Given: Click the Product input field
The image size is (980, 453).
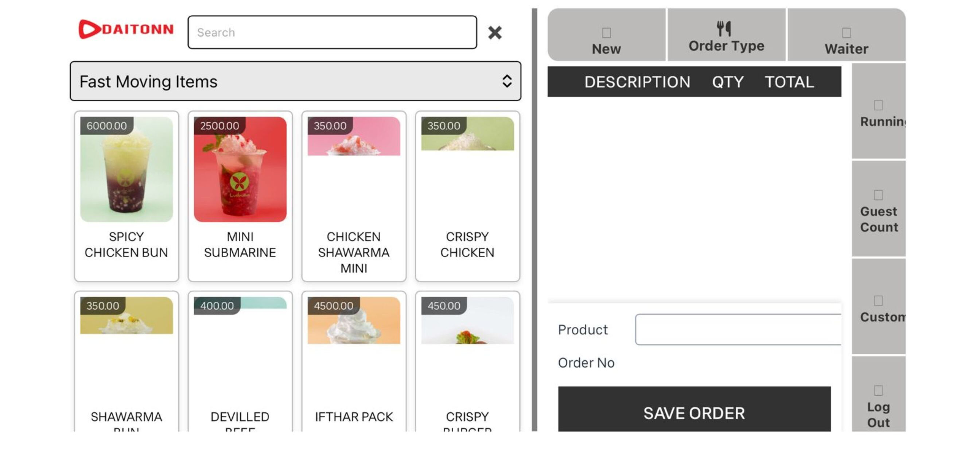Looking at the screenshot, I should (738, 330).
